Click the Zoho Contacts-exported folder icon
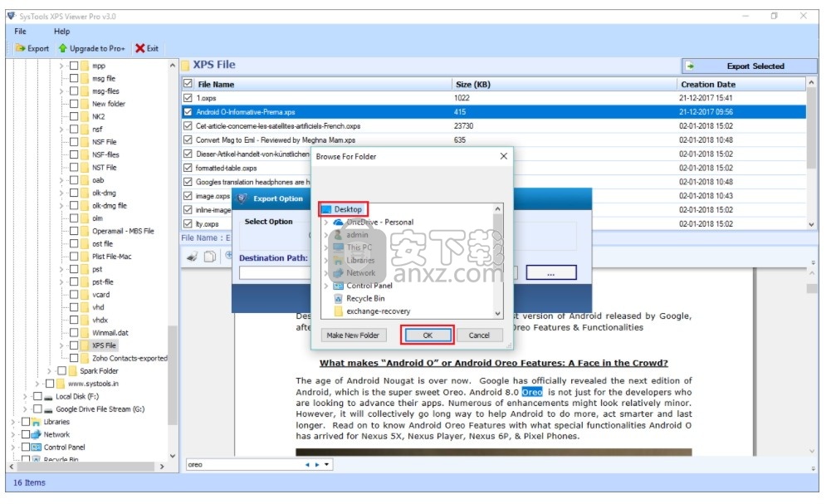This screenshot has height=504, width=836. (x=85, y=359)
